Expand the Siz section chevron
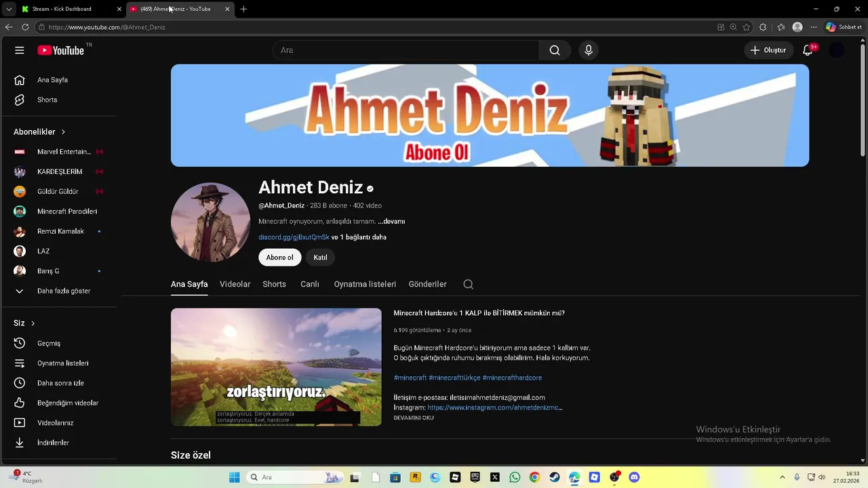This screenshot has width=868, height=488. 33,323
